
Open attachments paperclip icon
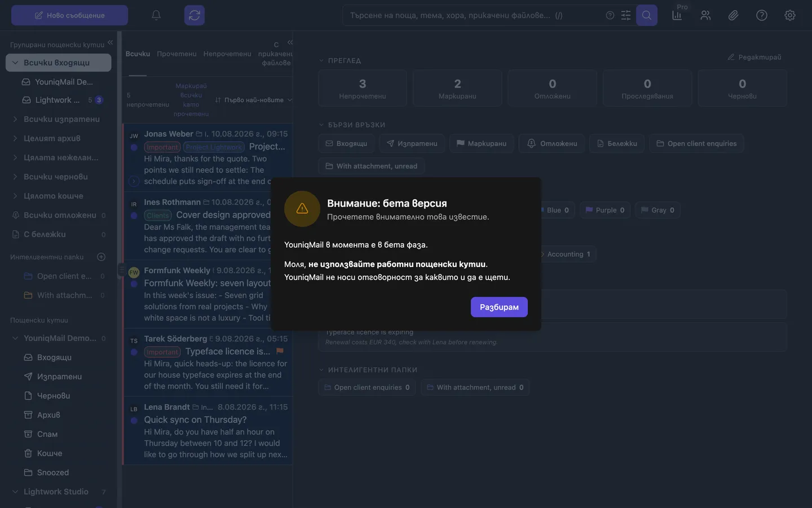tap(734, 15)
